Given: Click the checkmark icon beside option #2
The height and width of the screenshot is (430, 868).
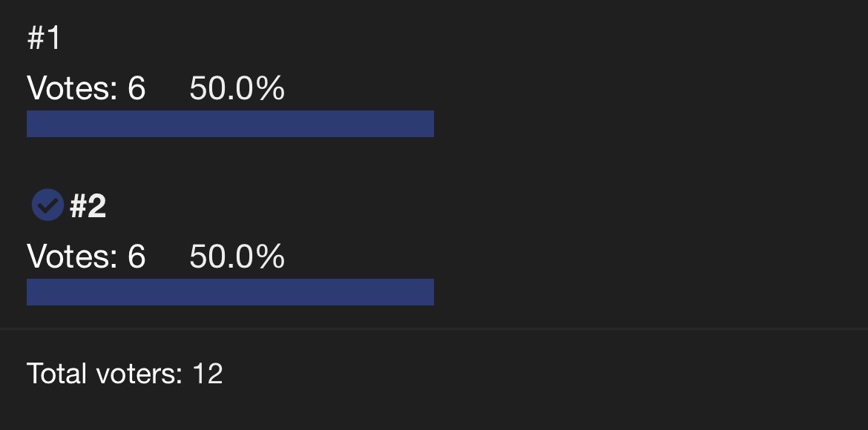Looking at the screenshot, I should (47, 205).
